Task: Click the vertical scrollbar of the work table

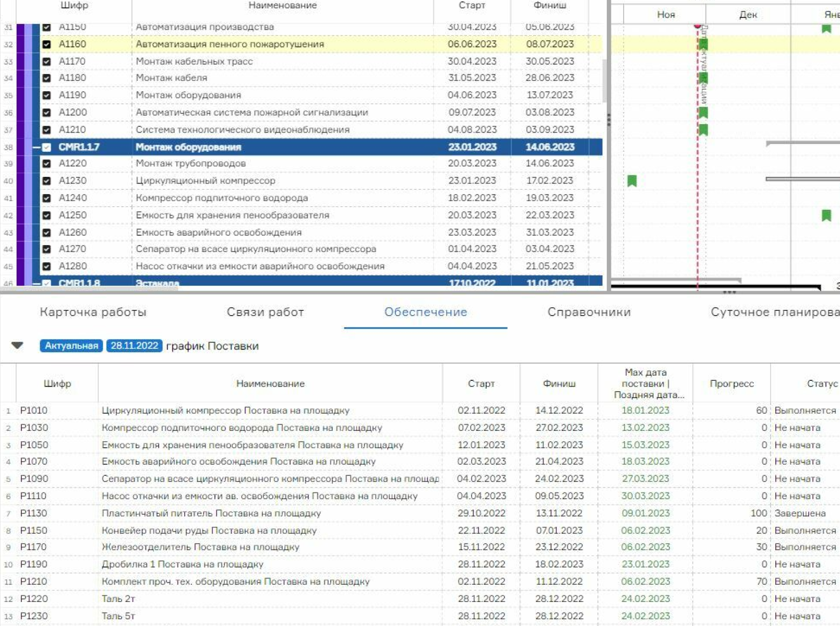Action: [605, 81]
